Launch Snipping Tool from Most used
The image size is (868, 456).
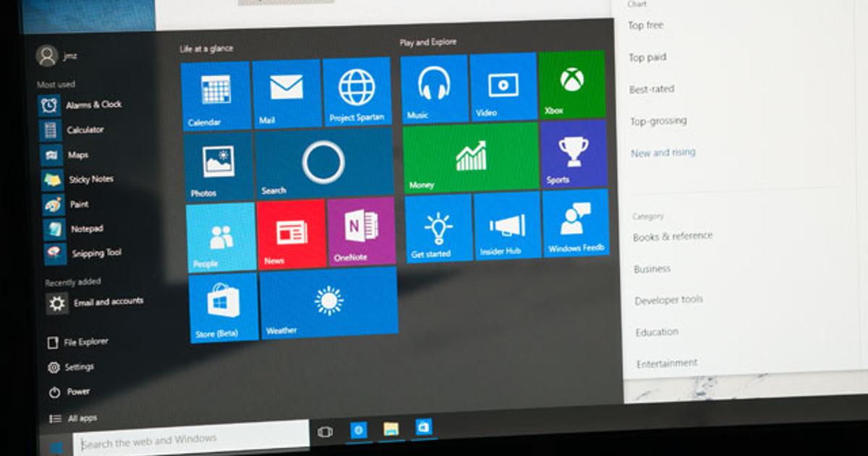tap(85, 253)
